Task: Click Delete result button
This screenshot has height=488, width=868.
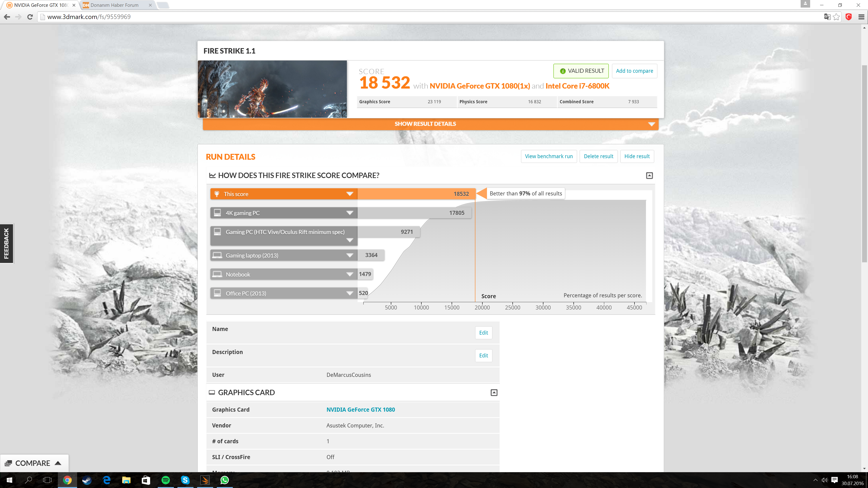Action: (x=598, y=156)
